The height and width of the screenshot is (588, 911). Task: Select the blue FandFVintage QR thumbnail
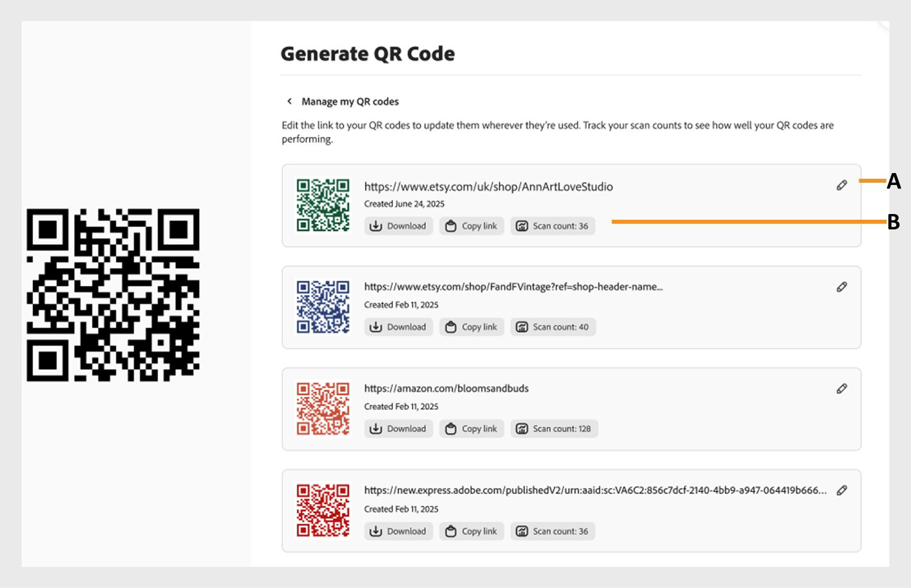click(323, 306)
